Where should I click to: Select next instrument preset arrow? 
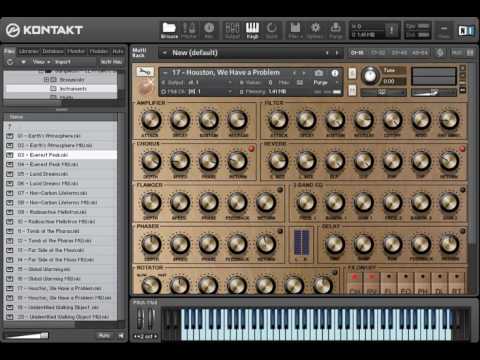[304, 73]
